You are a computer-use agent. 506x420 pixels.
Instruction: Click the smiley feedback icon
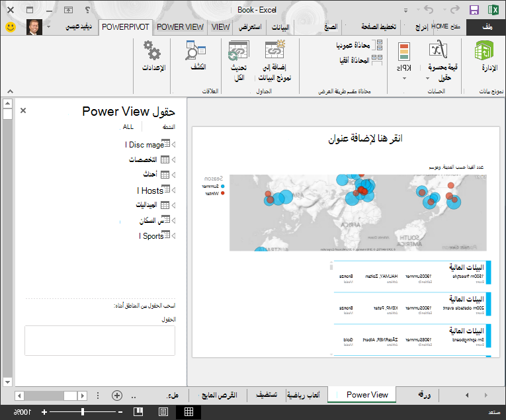(11, 26)
